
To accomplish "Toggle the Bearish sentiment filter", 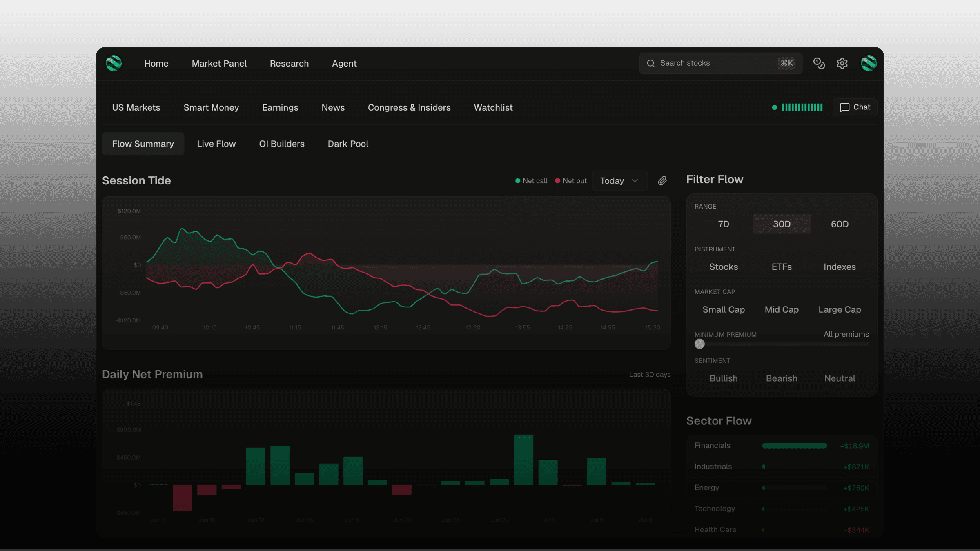I will tap(782, 378).
